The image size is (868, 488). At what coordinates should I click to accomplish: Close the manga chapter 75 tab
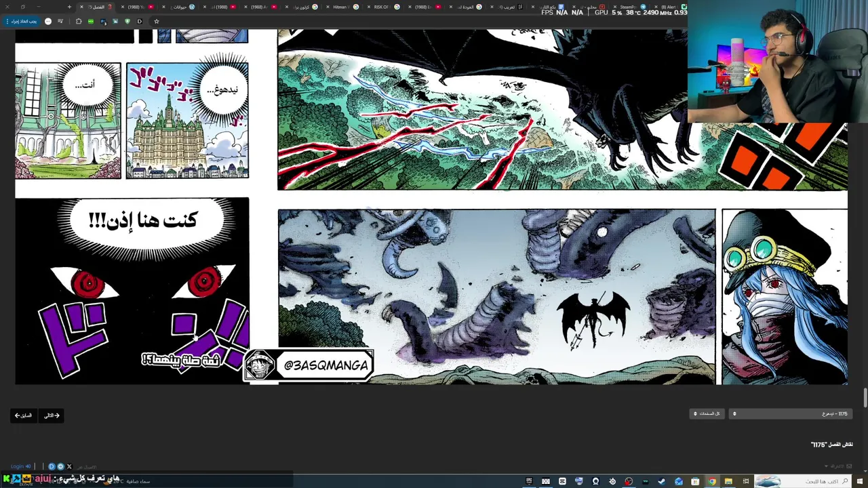coord(81,7)
